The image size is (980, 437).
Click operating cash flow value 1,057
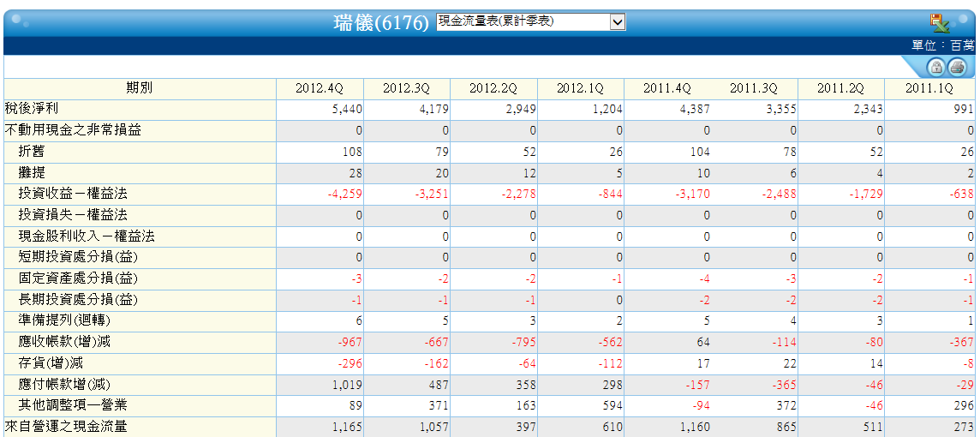435,428
